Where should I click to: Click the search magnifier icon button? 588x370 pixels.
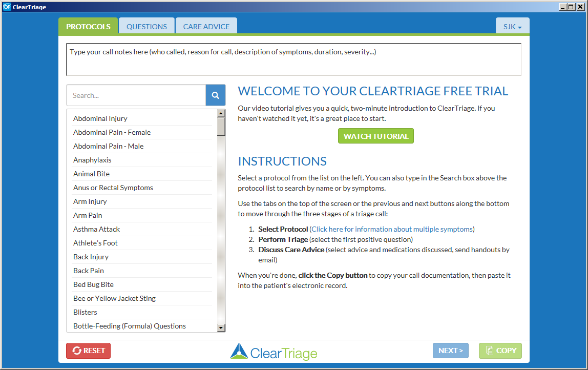pyautogui.click(x=215, y=95)
